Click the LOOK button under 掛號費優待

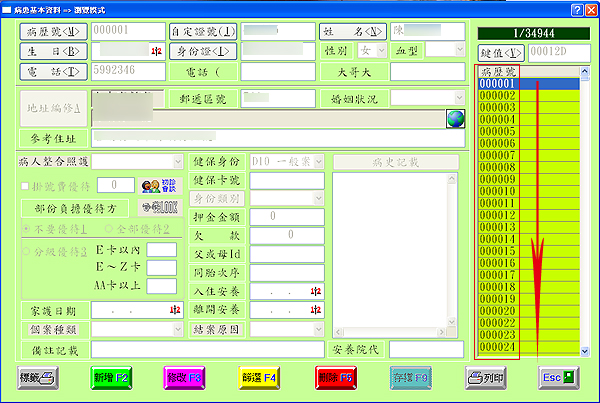point(158,208)
